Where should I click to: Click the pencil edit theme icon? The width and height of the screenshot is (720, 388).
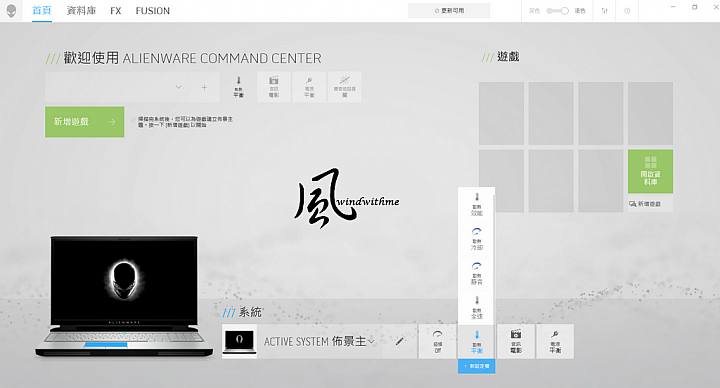(x=400, y=341)
